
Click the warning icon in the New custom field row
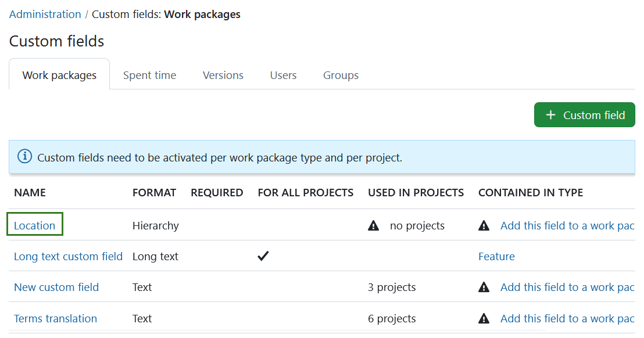(x=484, y=287)
